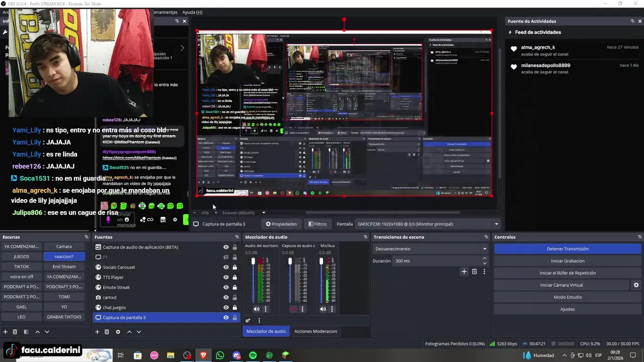
Task: Select the GRABAR TIKTOKS scene
Action: (64, 317)
